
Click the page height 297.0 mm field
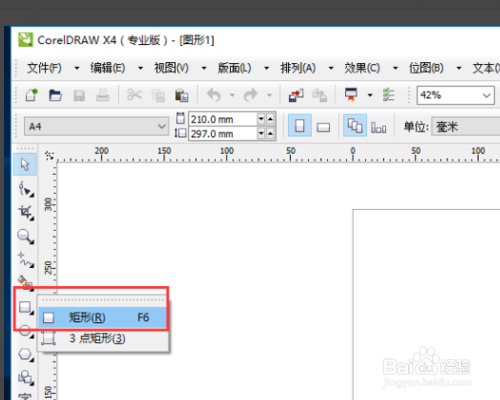(x=223, y=134)
